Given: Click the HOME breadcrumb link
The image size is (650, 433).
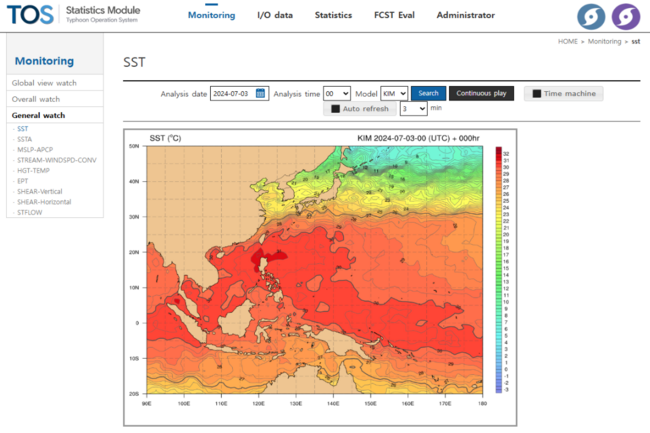Looking at the screenshot, I should 568,41.
